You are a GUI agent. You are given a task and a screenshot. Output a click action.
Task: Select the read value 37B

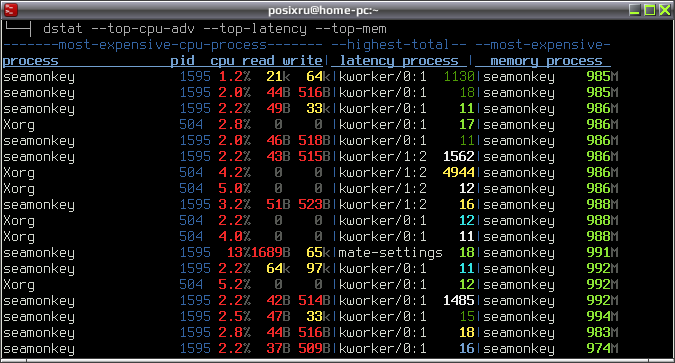(278, 349)
